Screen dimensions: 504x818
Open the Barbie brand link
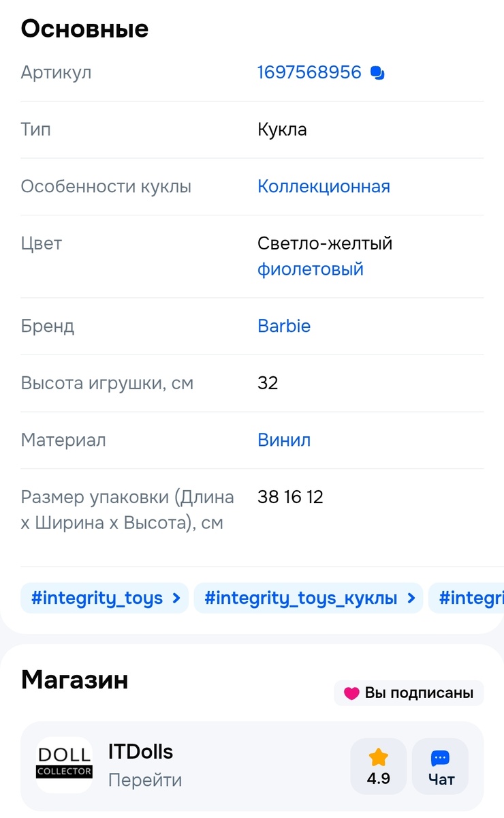(x=284, y=326)
